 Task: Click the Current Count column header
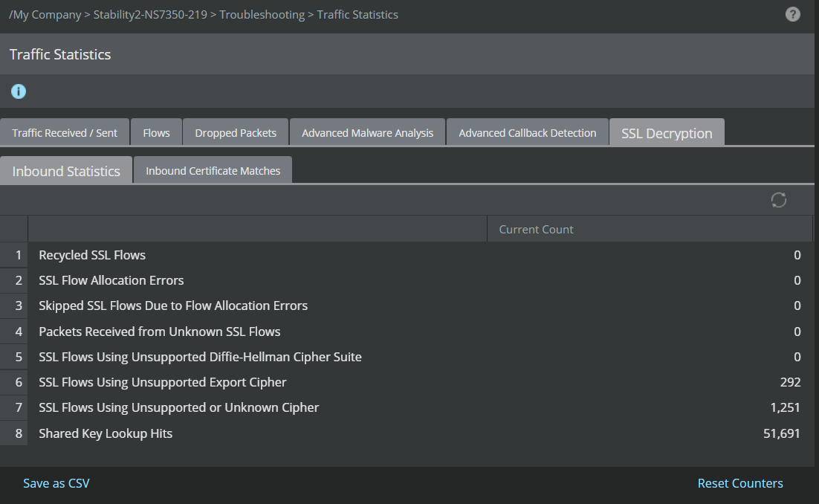pyautogui.click(x=650, y=229)
